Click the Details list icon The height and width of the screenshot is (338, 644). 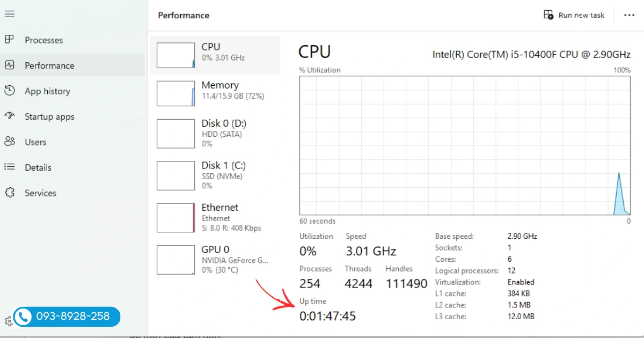tap(10, 167)
